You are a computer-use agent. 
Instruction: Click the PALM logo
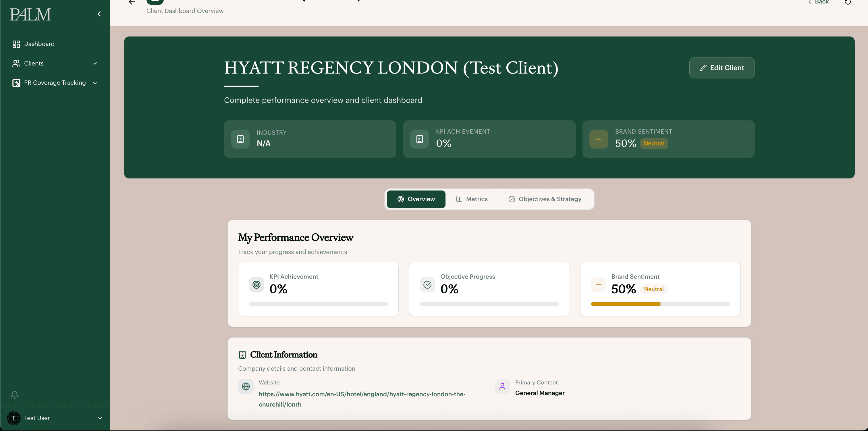pos(30,14)
